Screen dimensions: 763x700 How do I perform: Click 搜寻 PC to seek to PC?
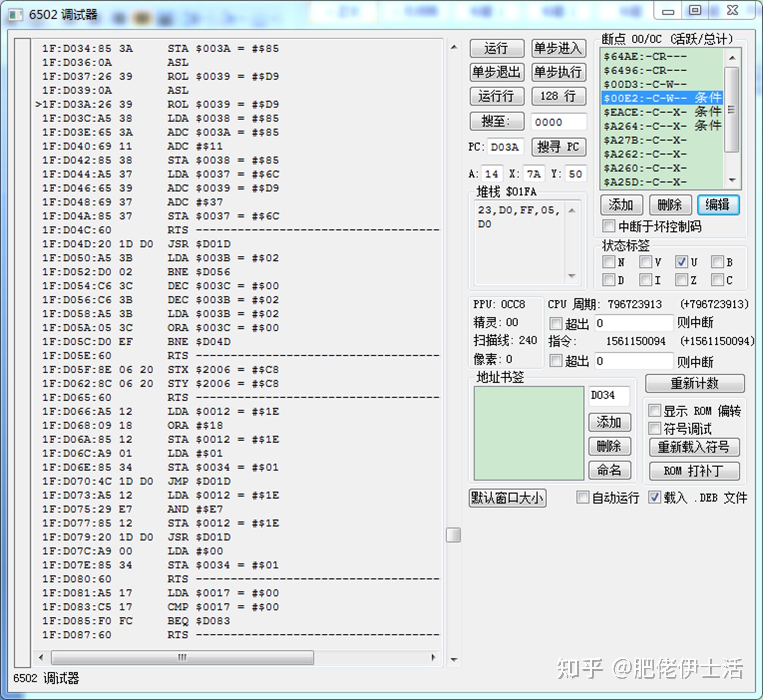coord(558,147)
